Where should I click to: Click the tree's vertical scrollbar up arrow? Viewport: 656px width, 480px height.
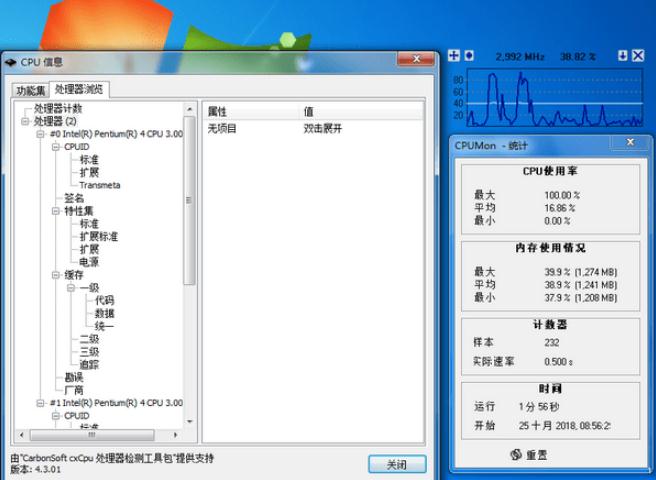pos(190,109)
